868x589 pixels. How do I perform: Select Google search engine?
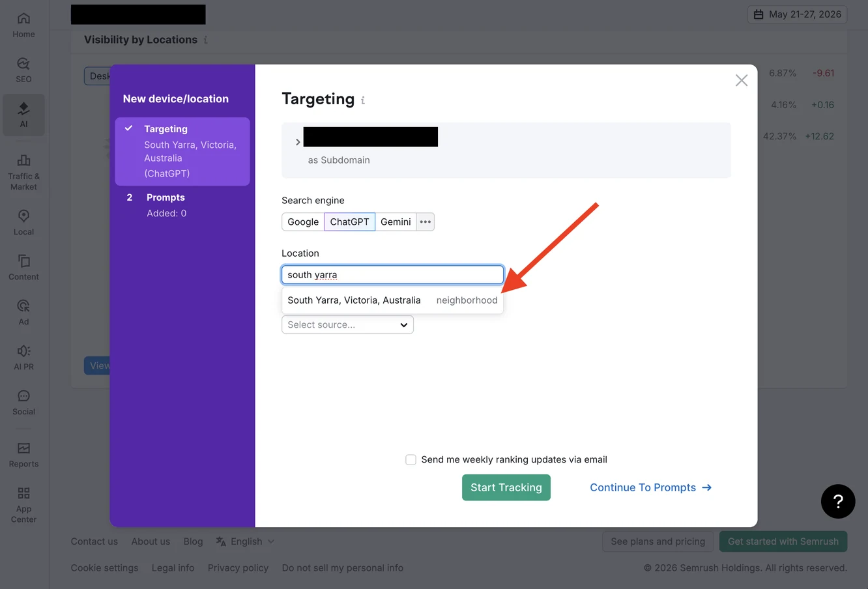coord(303,222)
